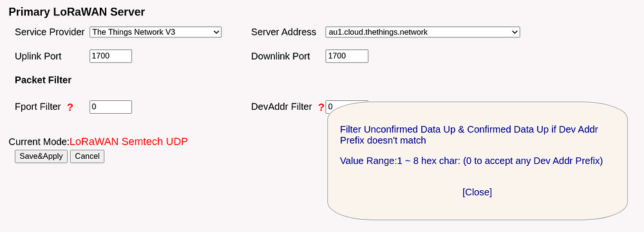Select the Downlink Port input field

tap(346, 56)
